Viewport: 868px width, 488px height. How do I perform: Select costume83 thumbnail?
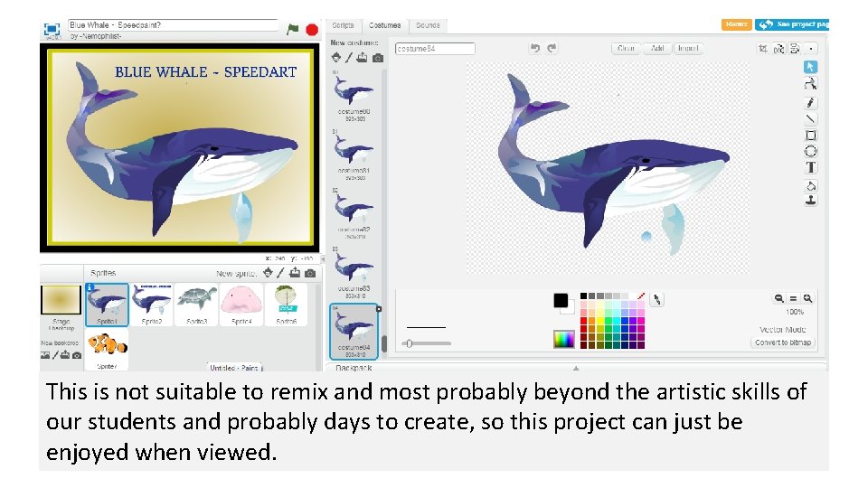pyautogui.click(x=354, y=273)
